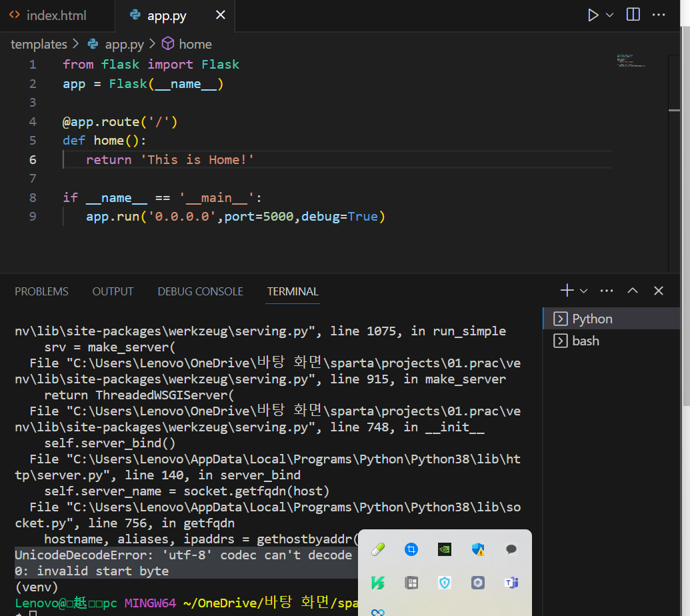Click the port=5000 argument
This screenshot has height=616, width=690.
259,217
